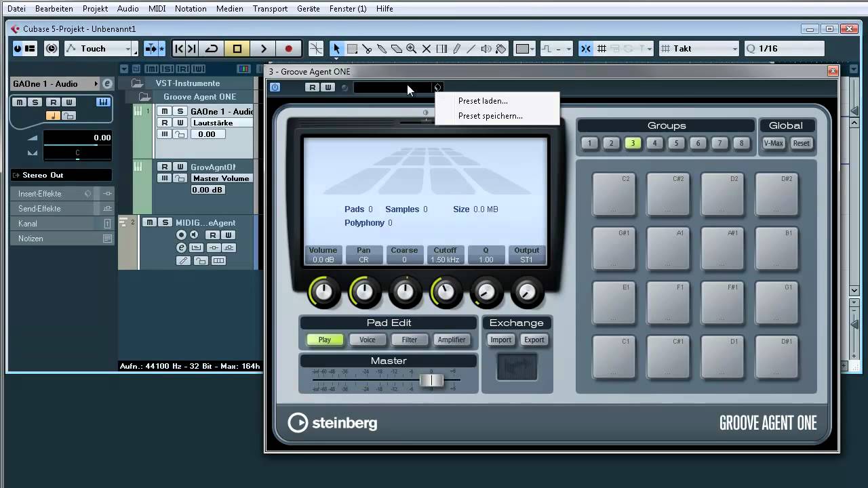Open the Lautstärke automation parameter dropdown
The height and width of the screenshot is (488, 868).
(221, 123)
